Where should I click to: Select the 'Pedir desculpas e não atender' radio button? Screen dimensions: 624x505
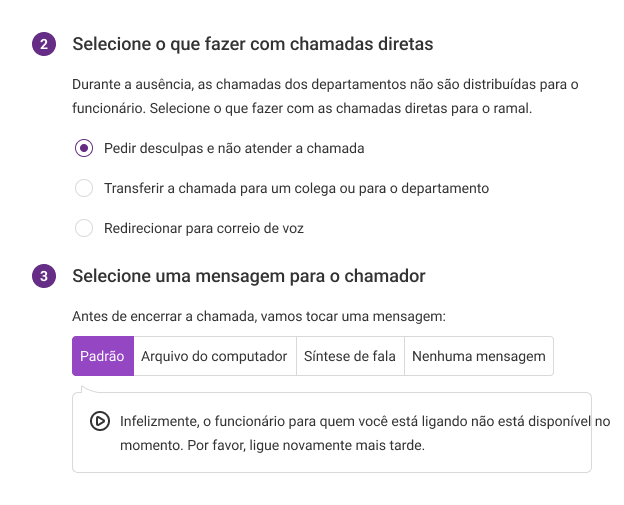[84, 148]
